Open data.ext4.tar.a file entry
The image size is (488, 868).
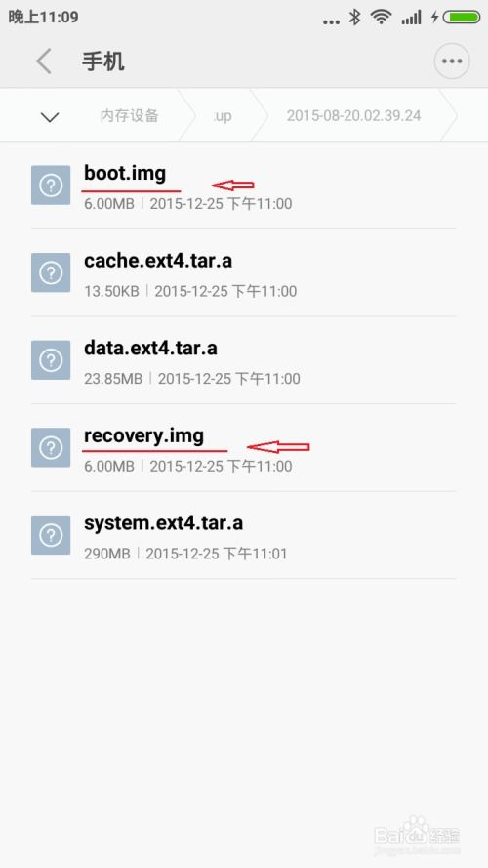point(243,360)
